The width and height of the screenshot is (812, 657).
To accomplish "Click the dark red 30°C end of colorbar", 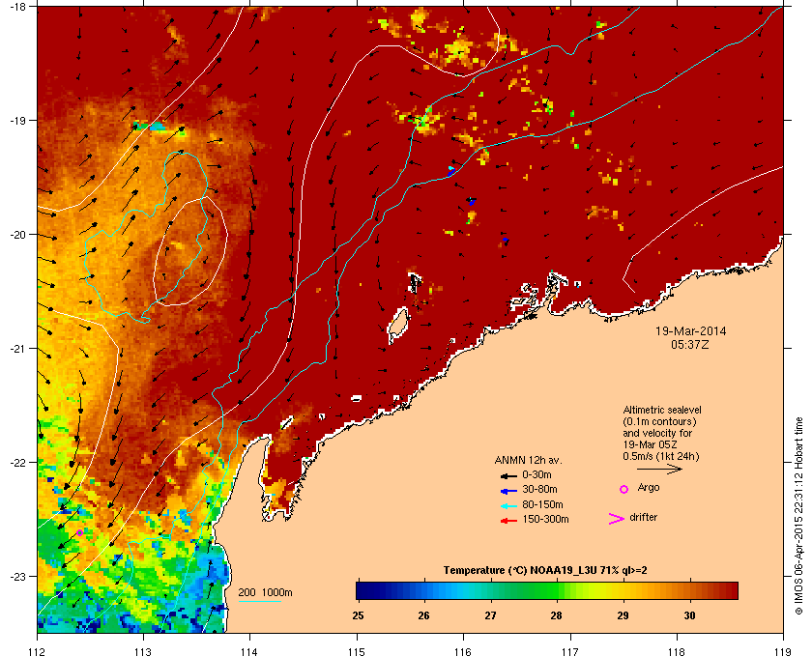I will tap(731, 590).
